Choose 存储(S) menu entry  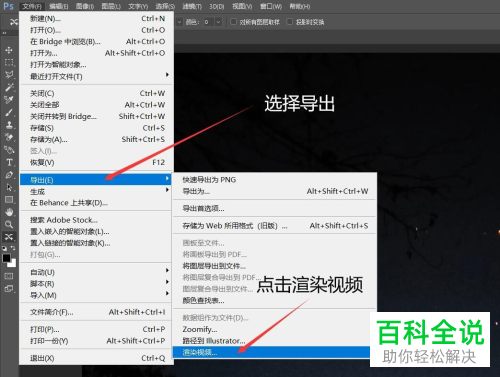pyautogui.click(x=97, y=128)
